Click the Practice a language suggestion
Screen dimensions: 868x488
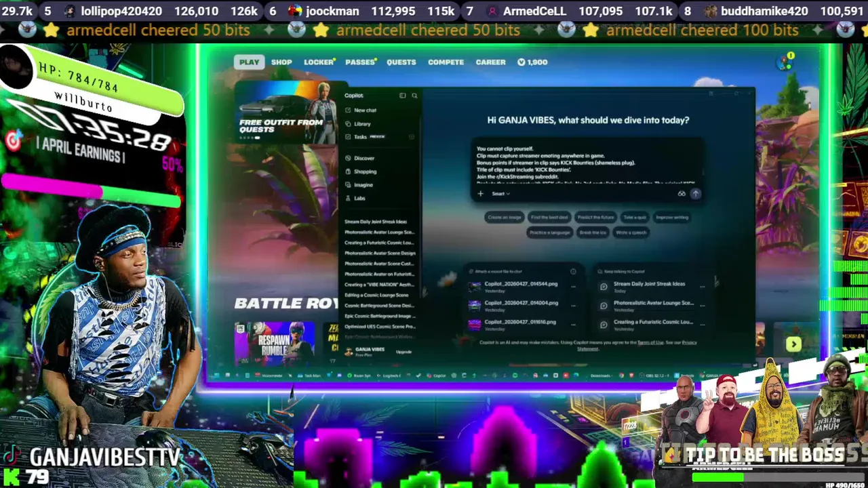tap(550, 232)
